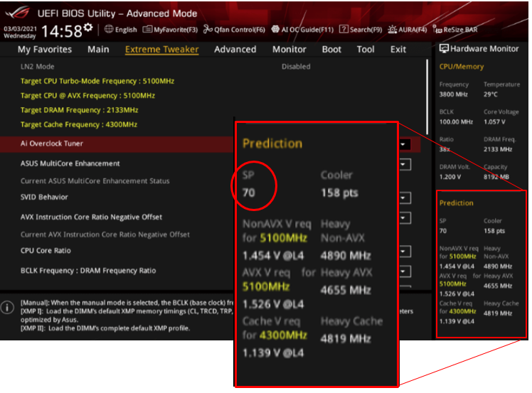This screenshot has width=532, height=393.
Task: Click the ReSize BAR label
Action: click(460, 30)
